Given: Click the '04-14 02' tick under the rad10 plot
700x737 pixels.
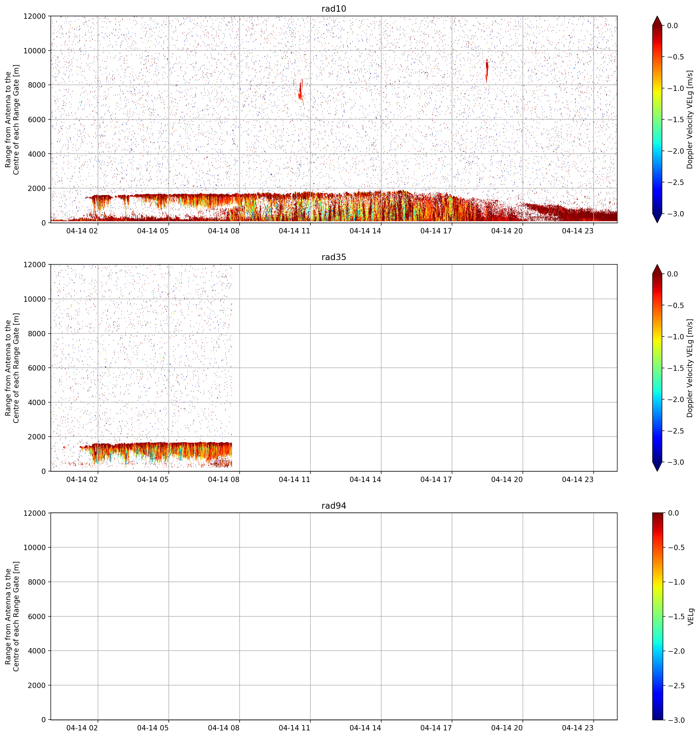Looking at the screenshot, I should 82,231.
